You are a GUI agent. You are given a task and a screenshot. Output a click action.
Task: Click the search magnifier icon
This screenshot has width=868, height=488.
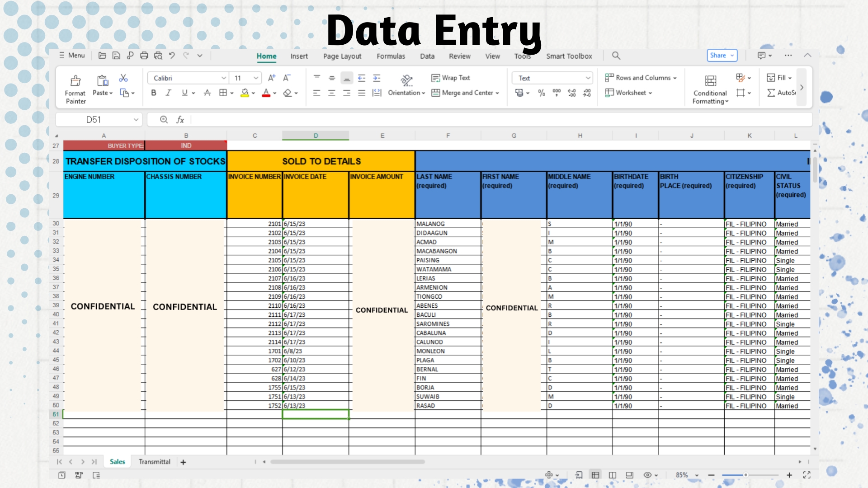tap(616, 56)
